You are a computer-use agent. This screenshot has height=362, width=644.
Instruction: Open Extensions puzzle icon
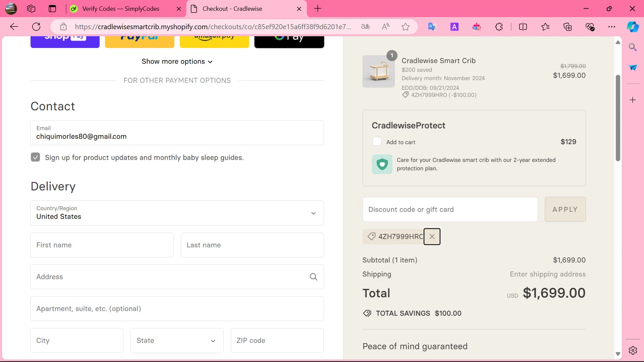pyautogui.click(x=499, y=27)
